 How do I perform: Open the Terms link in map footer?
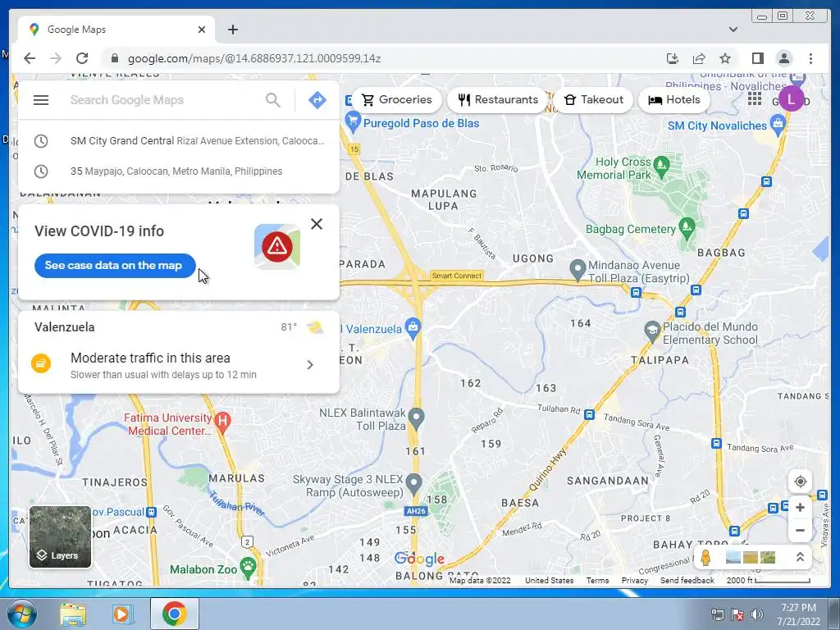point(597,580)
